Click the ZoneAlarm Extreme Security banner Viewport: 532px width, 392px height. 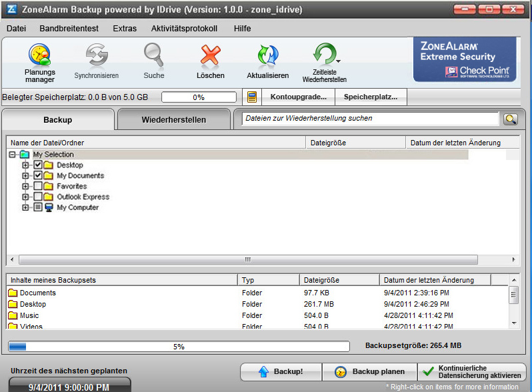click(465, 60)
